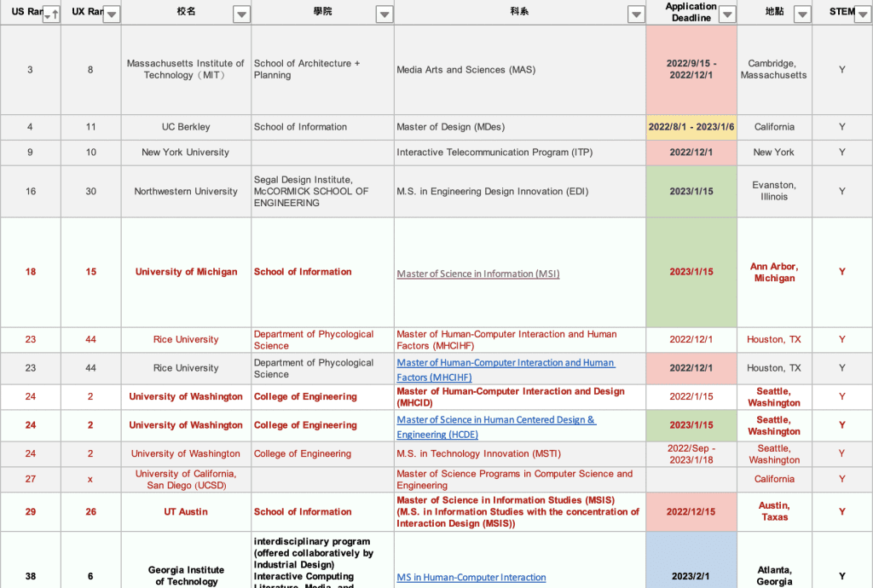The height and width of the screenshot is (588, 873).
Task: Open Master of Science in Human Centered Design link
Action: [496, 427]
